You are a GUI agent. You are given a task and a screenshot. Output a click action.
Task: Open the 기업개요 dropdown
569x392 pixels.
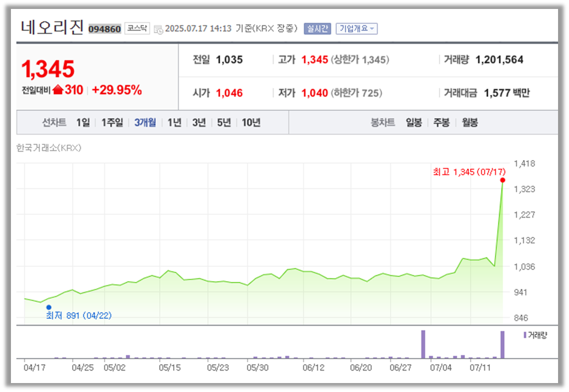[356, 28]
